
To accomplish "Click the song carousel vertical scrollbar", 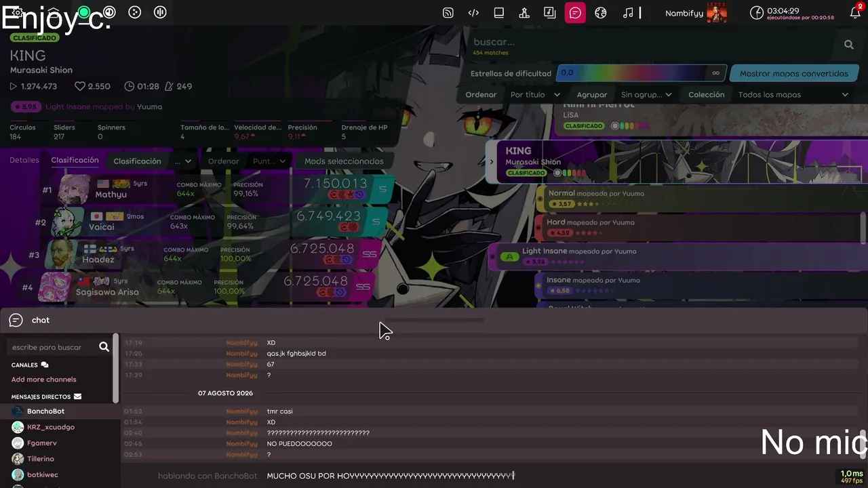I will (x=863, y=227).
